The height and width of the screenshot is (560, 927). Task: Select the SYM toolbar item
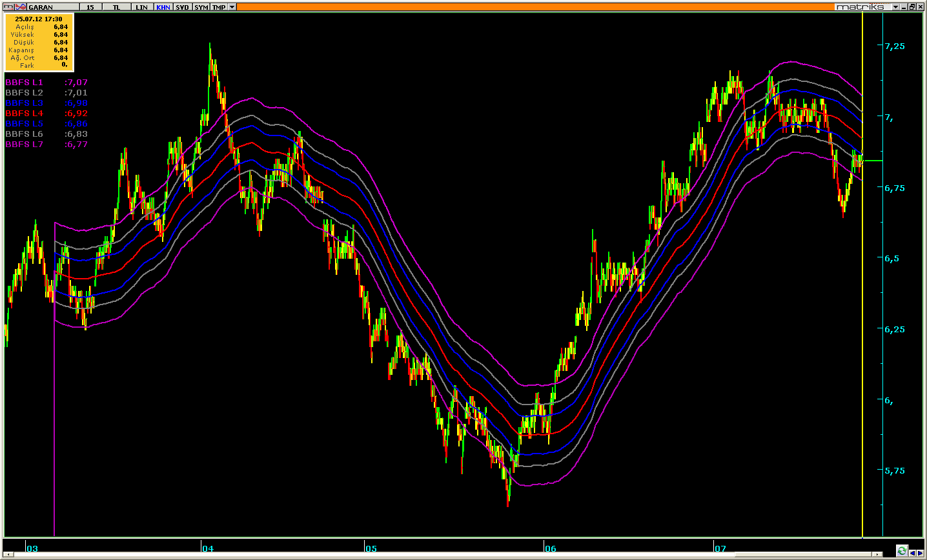pos(201,7)
